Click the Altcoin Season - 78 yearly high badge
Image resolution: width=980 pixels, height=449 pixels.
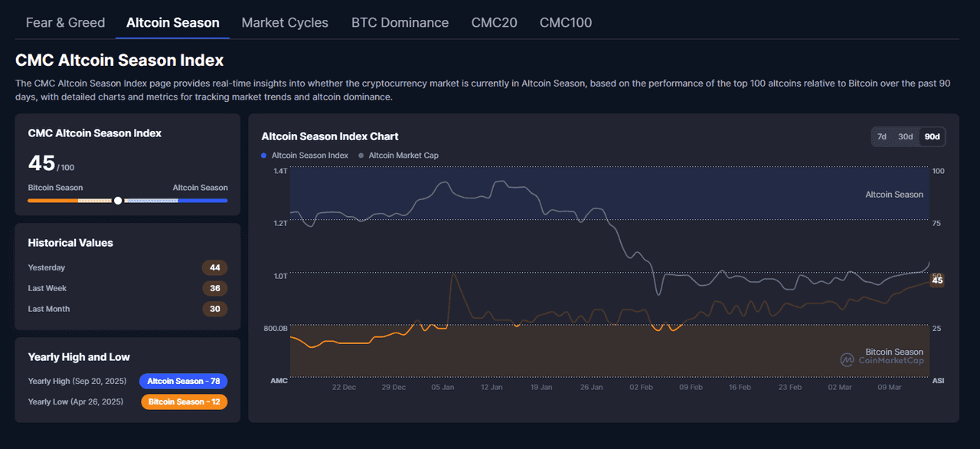(184, 381)
